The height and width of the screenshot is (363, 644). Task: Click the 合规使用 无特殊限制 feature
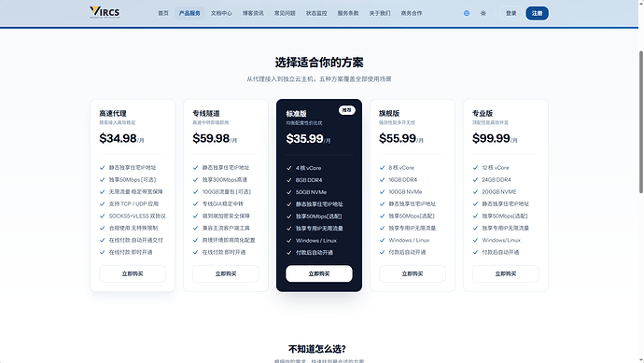point(133,228)
